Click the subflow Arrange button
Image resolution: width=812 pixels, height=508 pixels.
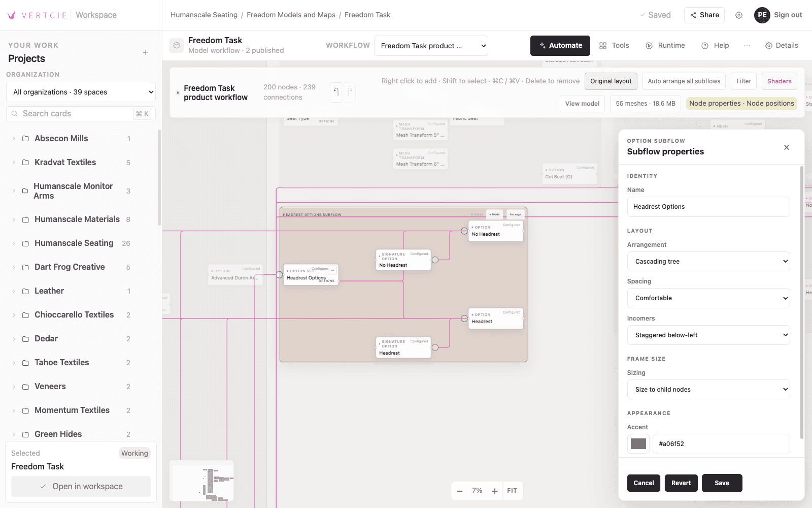click(x=516, y=214)
